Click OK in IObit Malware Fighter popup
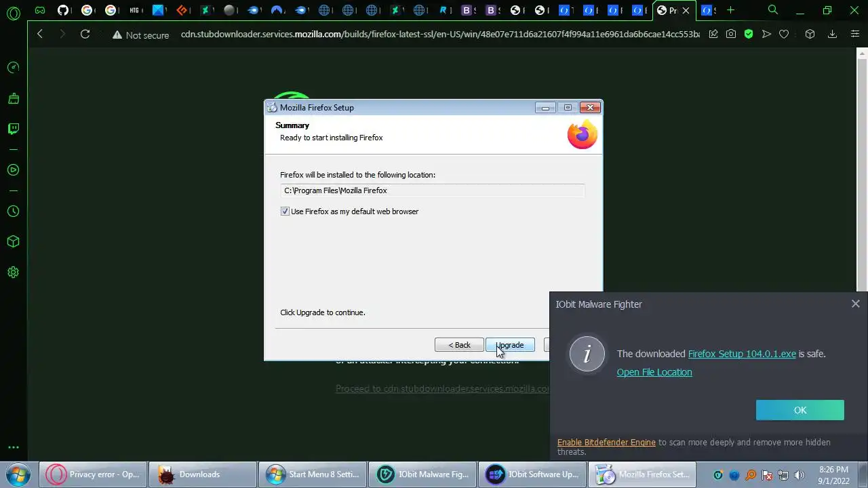The height and width of the screenshot is (488, 868). pyautogui.click(x=800, y=410)
